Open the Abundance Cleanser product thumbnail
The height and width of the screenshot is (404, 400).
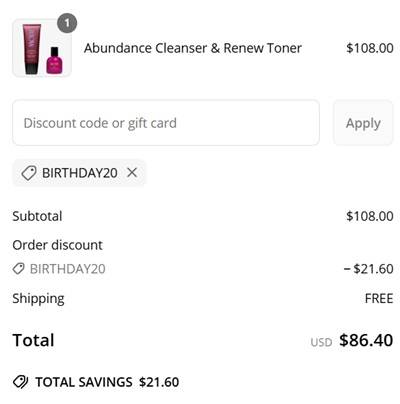coord(42,48)
